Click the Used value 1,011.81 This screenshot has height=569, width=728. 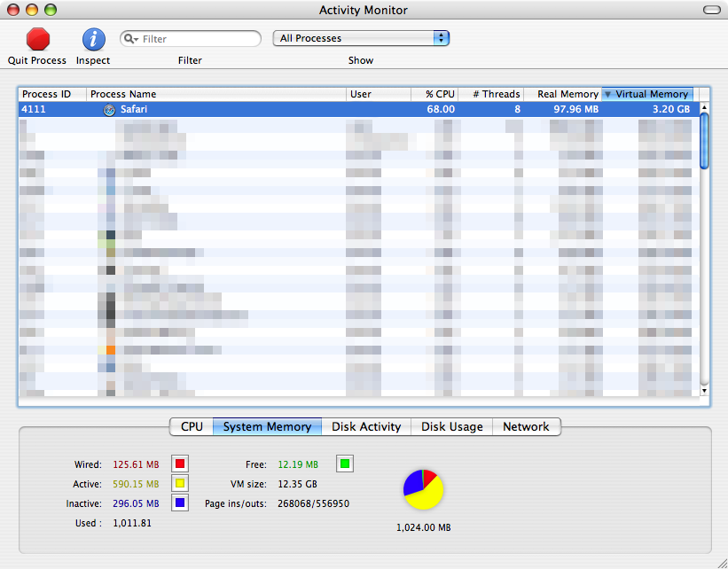(132, 523)
